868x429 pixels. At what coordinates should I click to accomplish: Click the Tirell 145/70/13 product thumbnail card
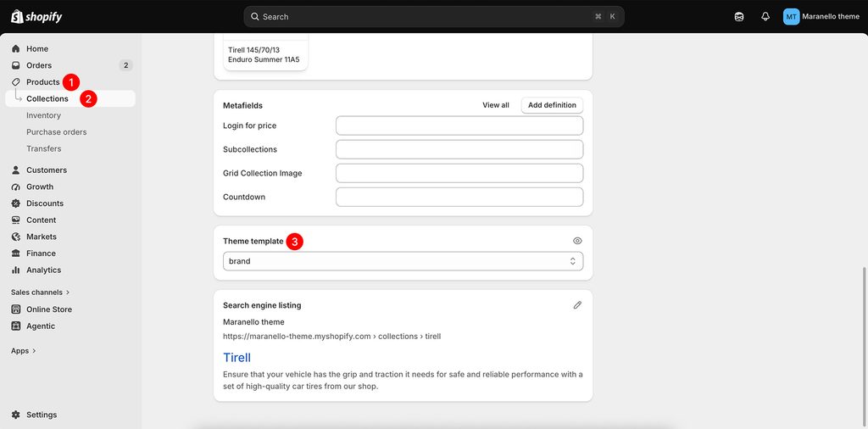(x=265, y=52)
